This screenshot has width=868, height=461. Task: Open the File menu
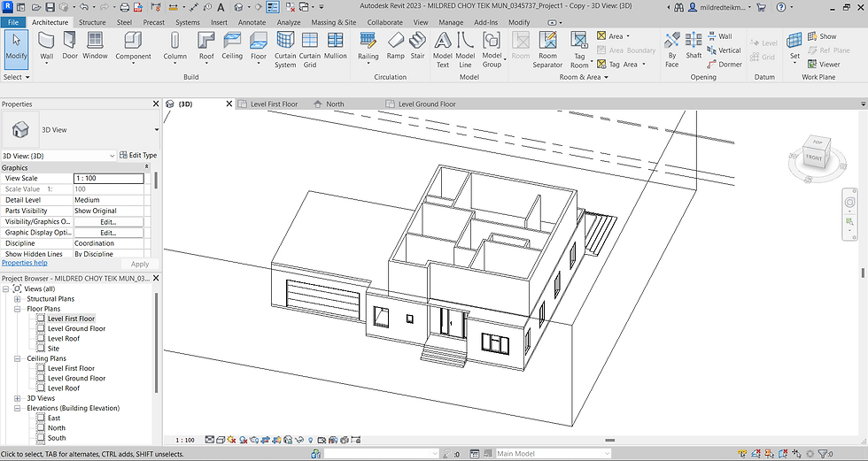point(12,22)
